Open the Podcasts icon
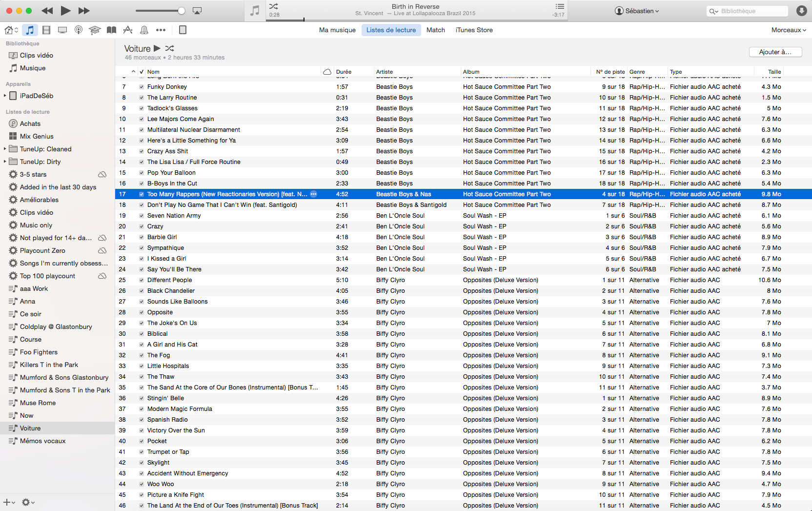 pos(79,30)
